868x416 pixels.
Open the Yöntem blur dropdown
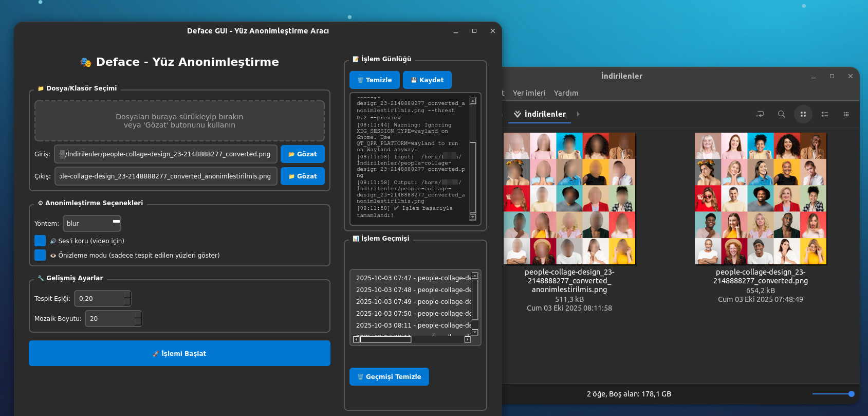click(92, 224)
